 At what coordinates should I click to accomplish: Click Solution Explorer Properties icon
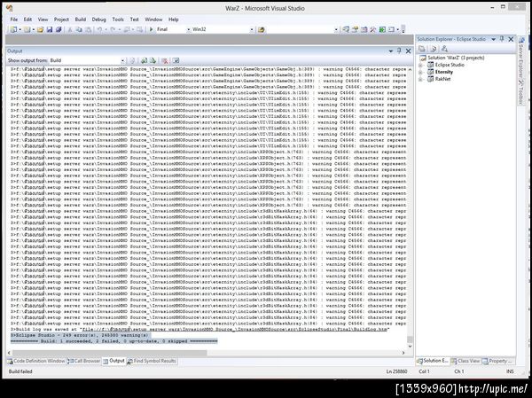pyautogui.click(x=422, y=49)
